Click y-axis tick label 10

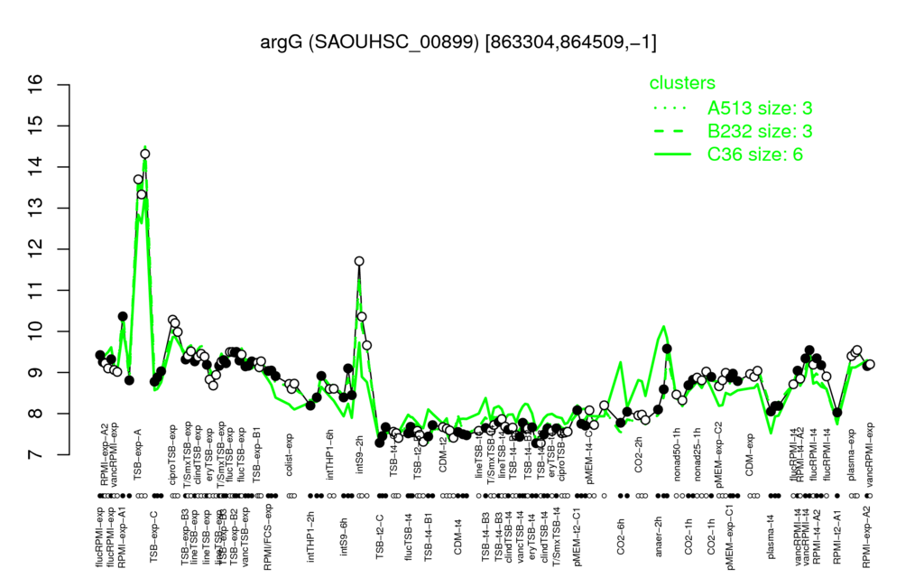tap(36, 331)
